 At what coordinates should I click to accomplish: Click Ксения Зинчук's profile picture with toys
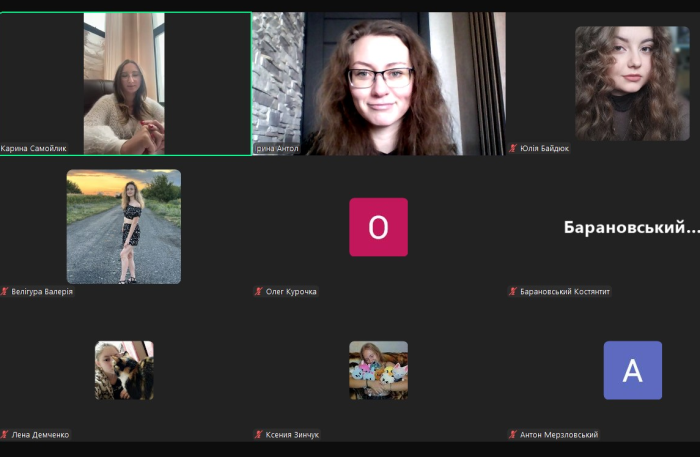pos(378,370)
